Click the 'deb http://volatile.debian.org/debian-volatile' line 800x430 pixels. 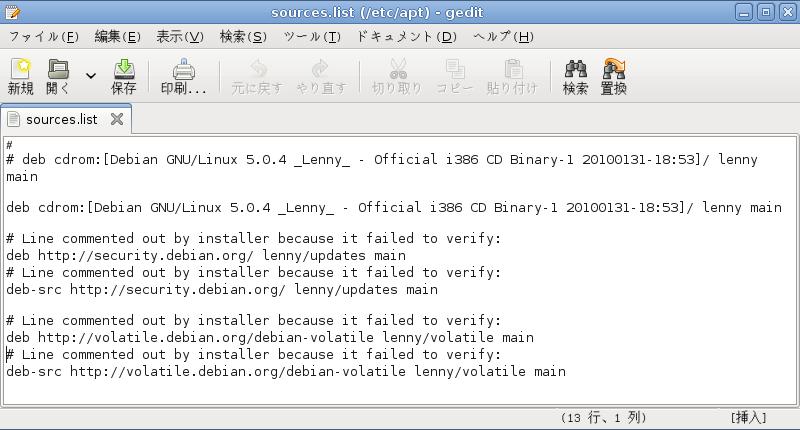point(270,338)
